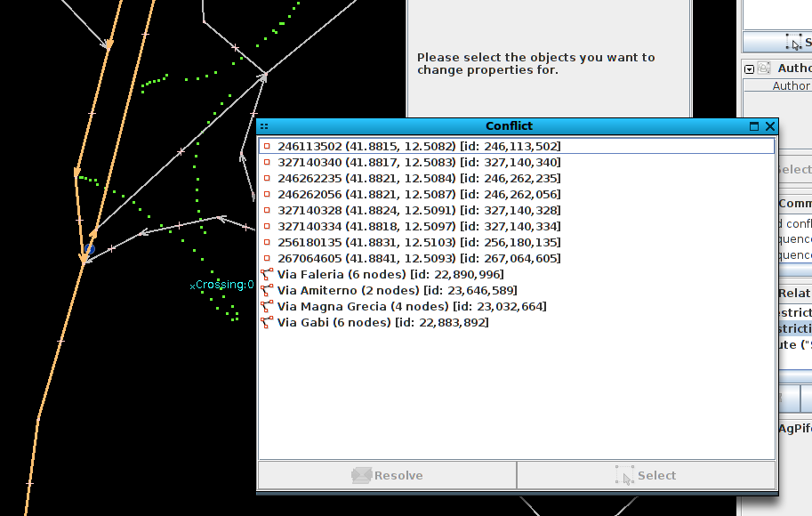Select conflict node 246262056 in list
812x516 pixels.
[x=419, y=195]
